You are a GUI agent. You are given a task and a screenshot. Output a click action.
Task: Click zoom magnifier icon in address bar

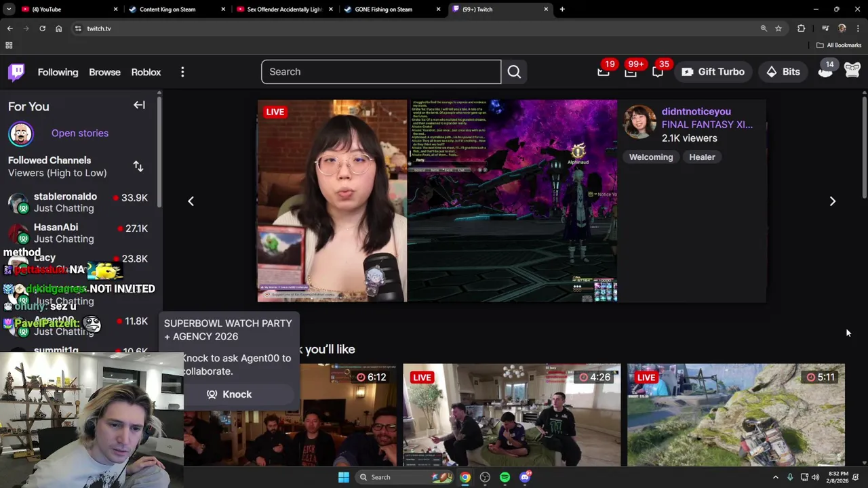tap(764, 28)
